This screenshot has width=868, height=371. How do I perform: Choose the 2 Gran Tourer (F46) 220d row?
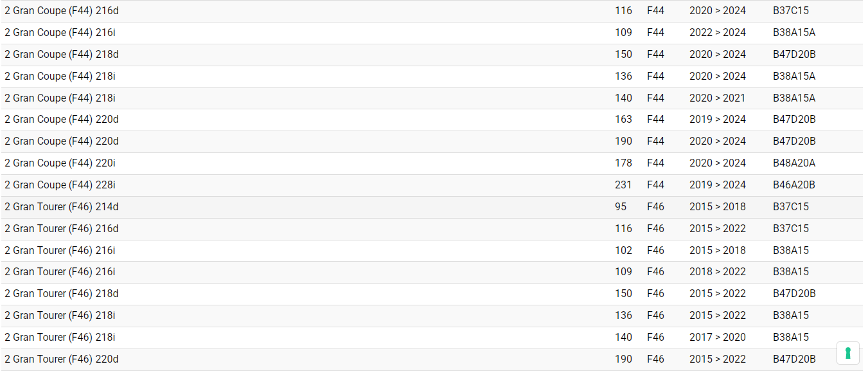(62, 359)
